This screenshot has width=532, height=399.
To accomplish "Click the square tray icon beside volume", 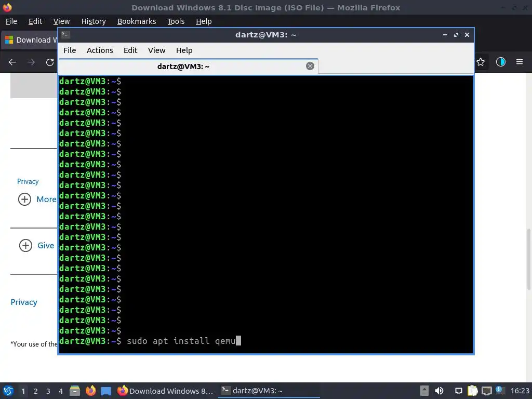I will (x=458, y=391).
